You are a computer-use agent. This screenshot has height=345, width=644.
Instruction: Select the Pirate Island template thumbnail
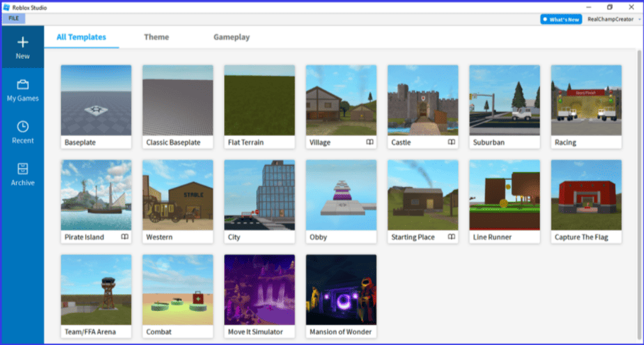click(96, 195)
